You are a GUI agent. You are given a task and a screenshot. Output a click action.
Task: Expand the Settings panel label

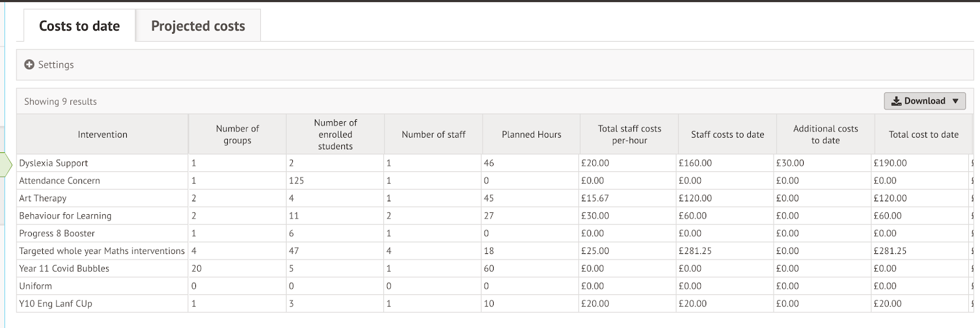click(x=56, y=64)
